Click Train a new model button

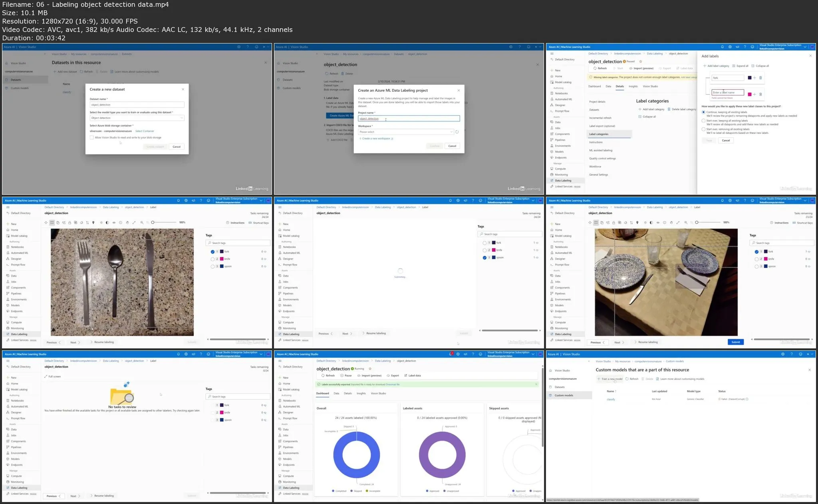(x=610, y=379)
